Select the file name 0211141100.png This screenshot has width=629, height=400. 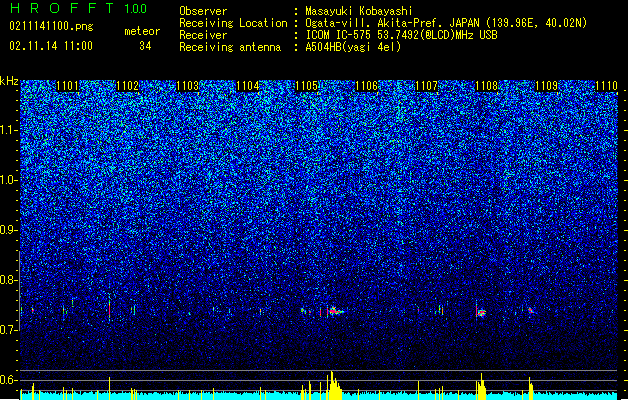point(51,26)
